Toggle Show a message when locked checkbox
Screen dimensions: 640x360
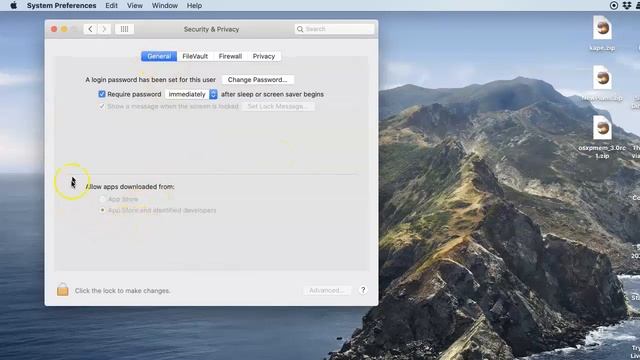pos(102,107)
